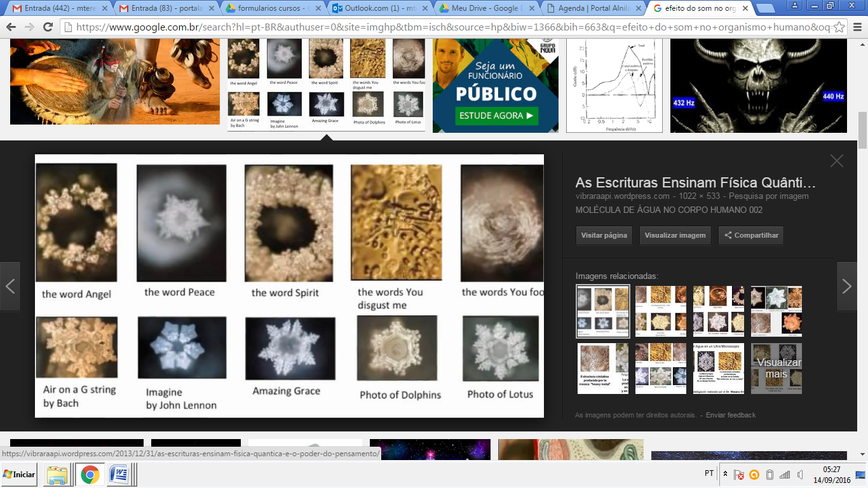Reload the current page

(x=48, y=27)
